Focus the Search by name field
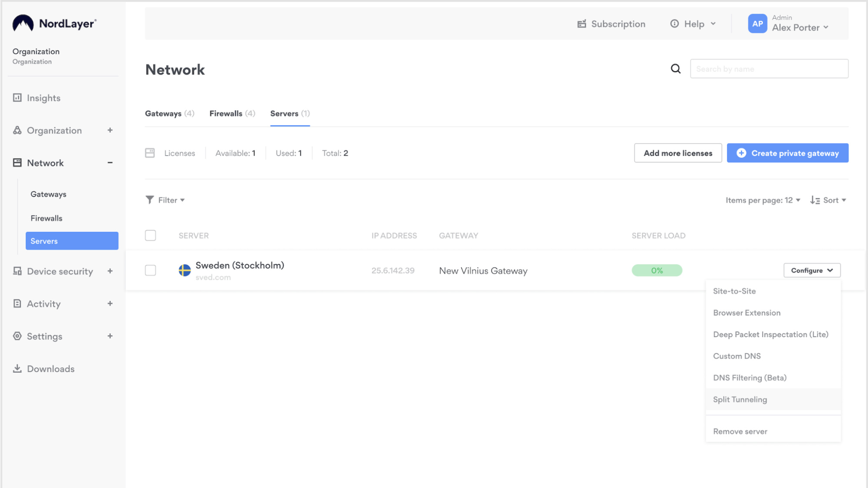868x488 pixels. click(x=769, y=69)
